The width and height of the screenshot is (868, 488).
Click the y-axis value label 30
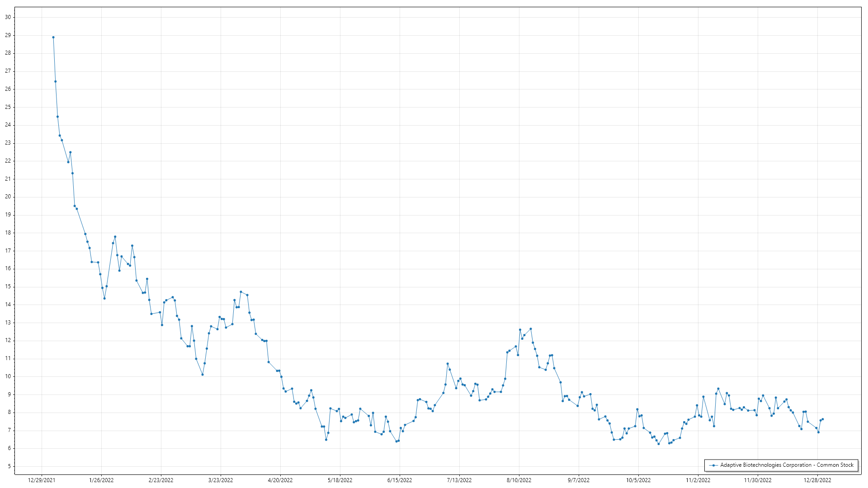pyautogui.click(x=8, y=17)
